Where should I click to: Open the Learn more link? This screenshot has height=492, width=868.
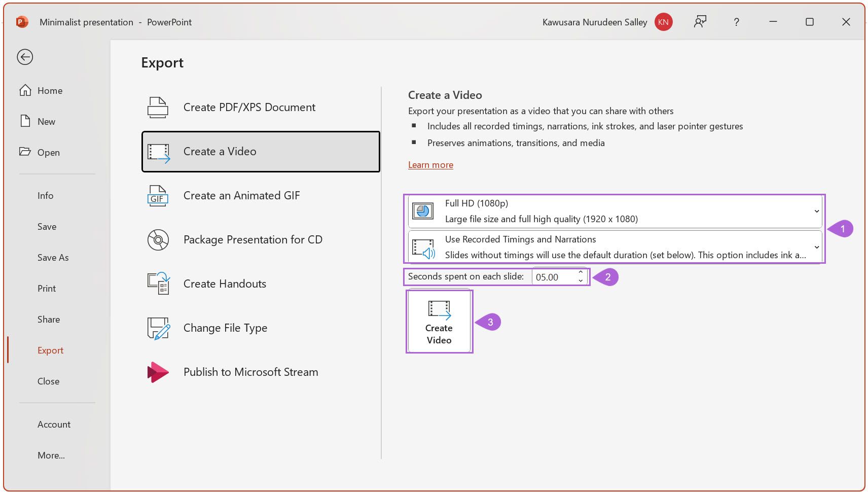click(430, 165)
